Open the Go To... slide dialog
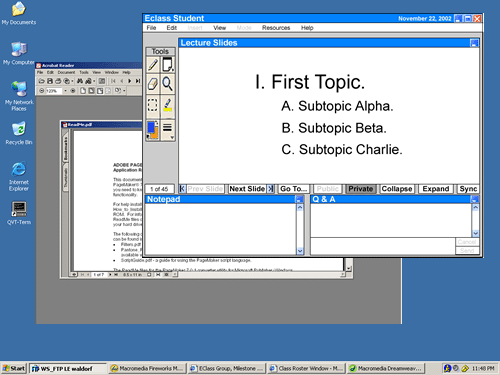The width and height of the screenshot is (500, 375). (293, 189)
